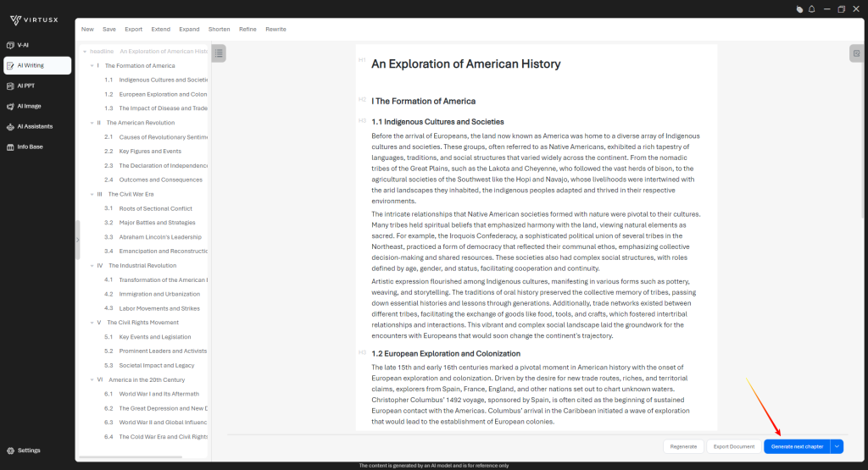This screenshot has width=868, height=470.
Task: Select outline item 4.3 Labor Movements and Strikes
Action: (x=153, y=308)
